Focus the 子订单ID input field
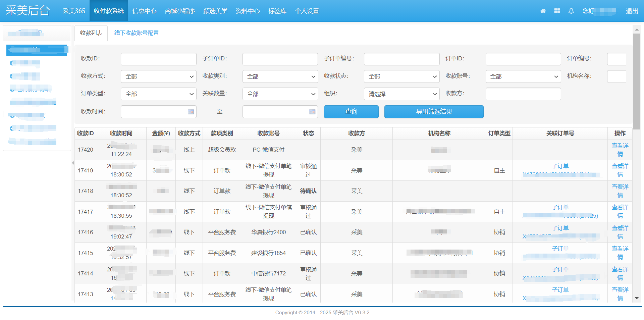644x320 pixels. click(x=280, y=59)
